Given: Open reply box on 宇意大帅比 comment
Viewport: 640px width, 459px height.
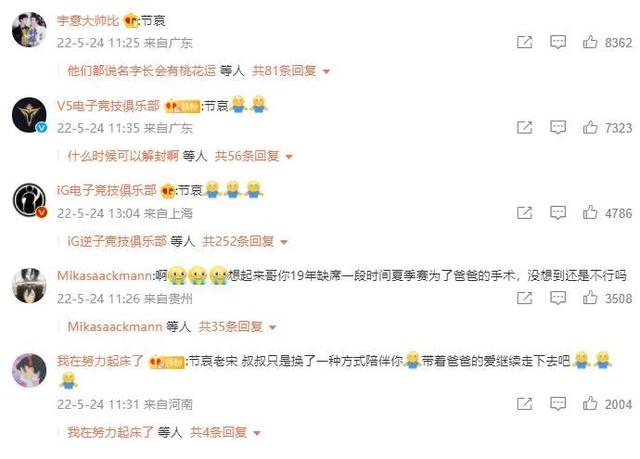Looking at the screenshot, I should (558, 42).
